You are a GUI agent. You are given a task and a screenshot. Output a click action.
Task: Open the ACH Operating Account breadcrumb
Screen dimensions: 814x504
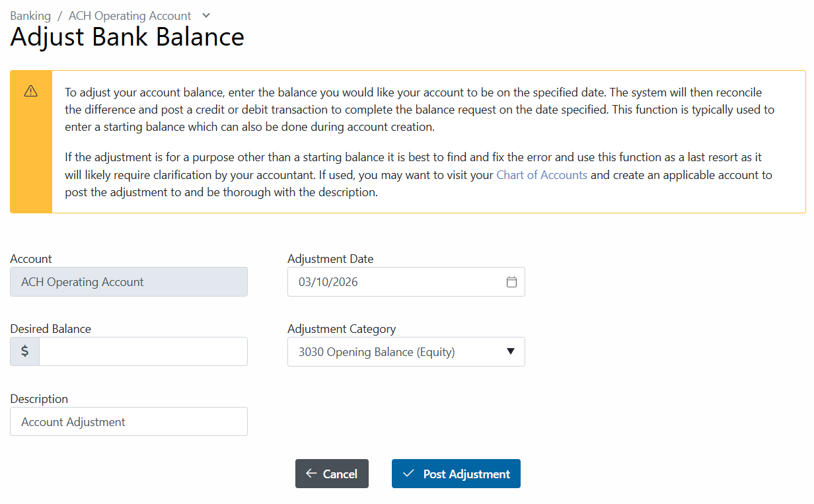tap(129, 15)
